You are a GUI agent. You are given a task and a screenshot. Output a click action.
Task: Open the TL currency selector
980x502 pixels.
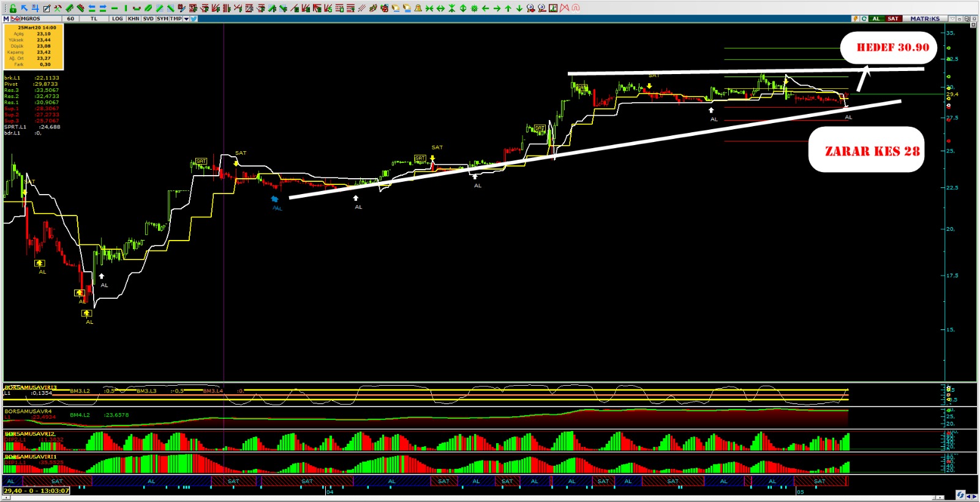click(94, 18)
